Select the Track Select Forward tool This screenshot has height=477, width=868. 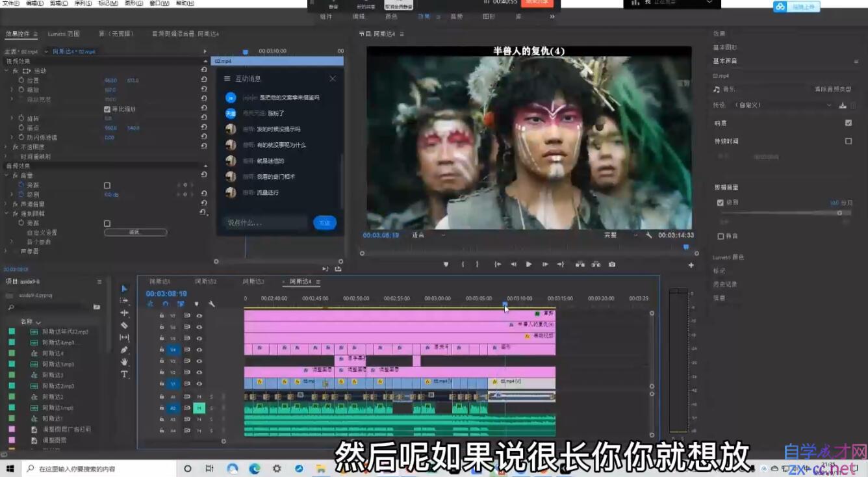pos(124,301)
